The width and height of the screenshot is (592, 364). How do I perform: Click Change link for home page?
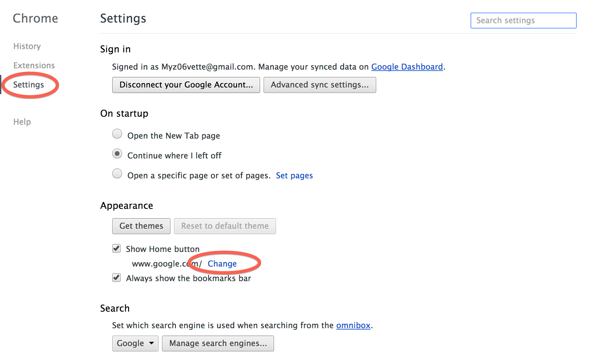click(222, 264)
